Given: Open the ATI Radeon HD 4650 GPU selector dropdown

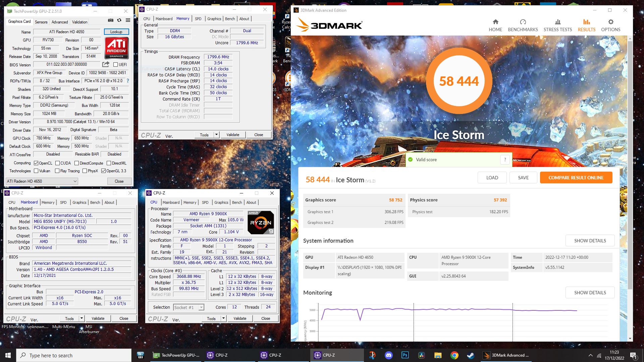Looking at the screenshot, I should (42, 181).
